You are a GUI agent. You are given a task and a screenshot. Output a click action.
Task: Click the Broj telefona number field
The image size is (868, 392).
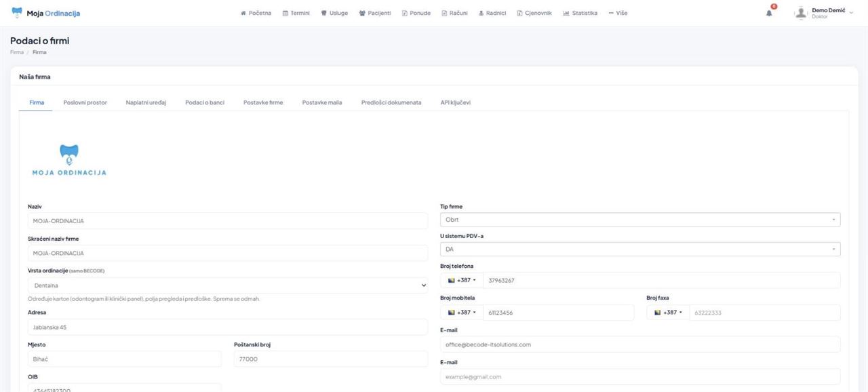click(x=661, y=280)
